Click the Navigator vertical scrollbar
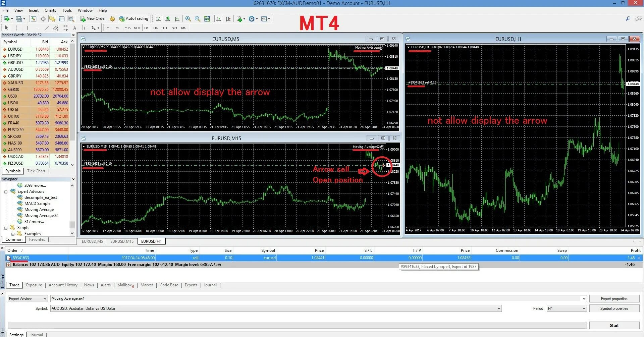644x337 pixels. (x=72, y=209)
